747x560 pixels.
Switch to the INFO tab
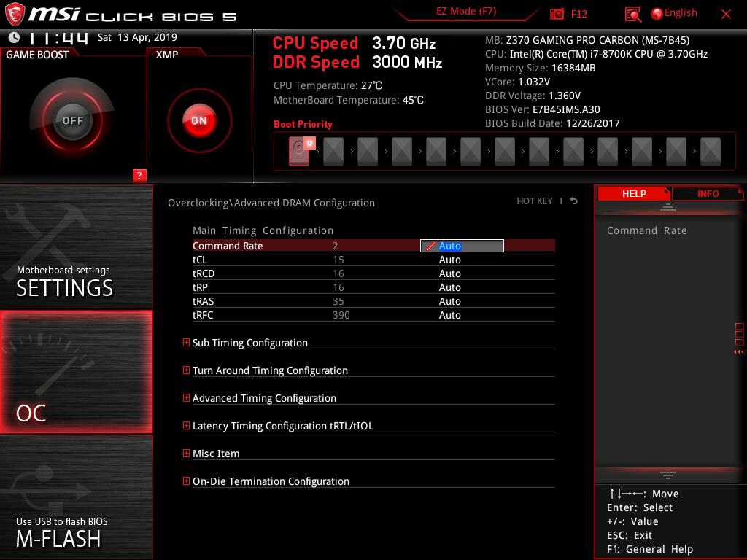pyautogui.click(x=708, y=193)
